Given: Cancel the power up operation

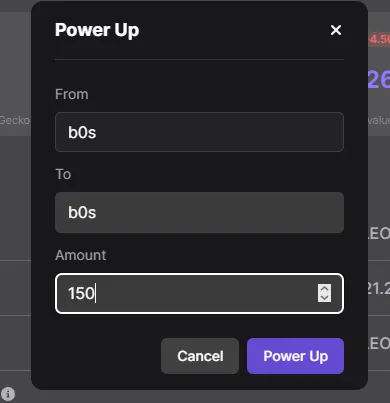Looking at the screenshot, I should click(x=200, y=356).
